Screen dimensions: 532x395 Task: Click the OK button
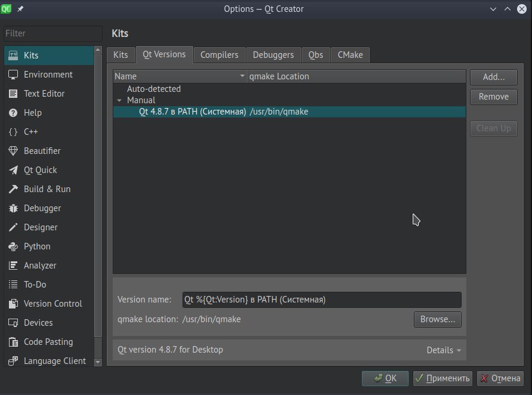[385, 378]
